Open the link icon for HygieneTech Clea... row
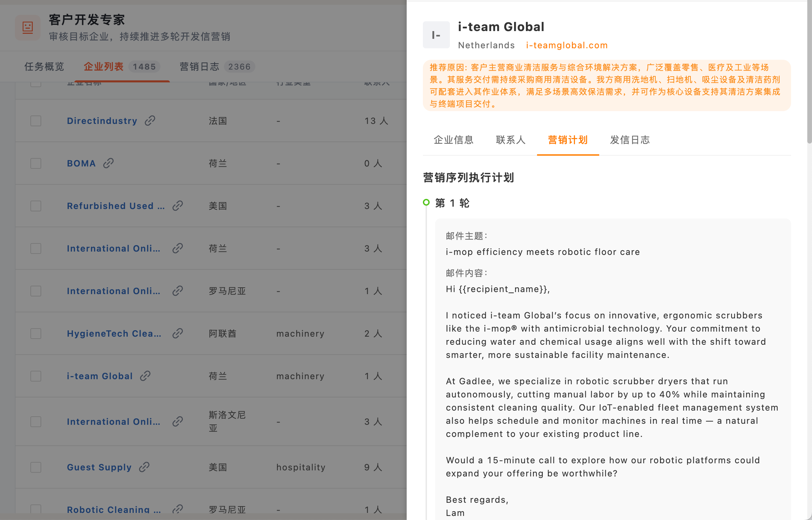The image size is (812, 520). [x=178, y=333]
